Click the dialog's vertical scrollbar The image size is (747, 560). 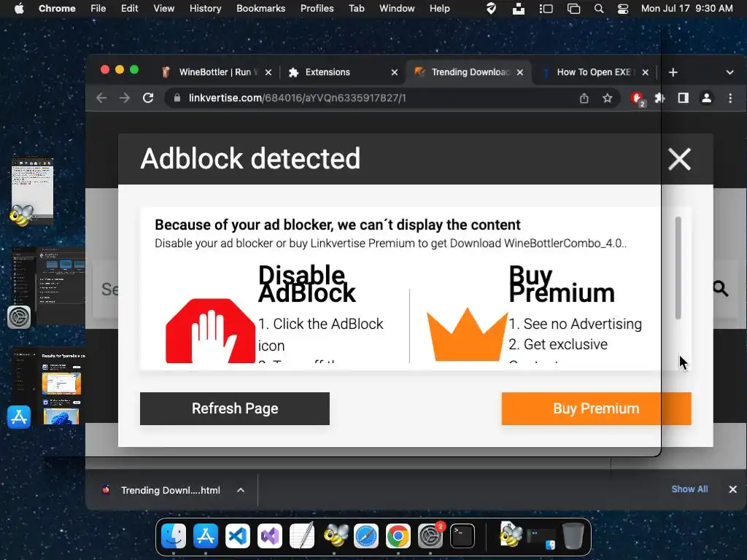point(678,268)
